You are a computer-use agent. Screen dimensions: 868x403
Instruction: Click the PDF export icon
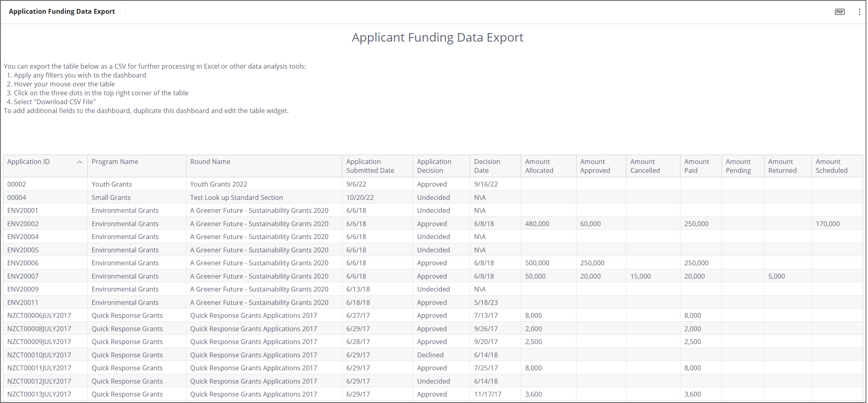point(840,12)
